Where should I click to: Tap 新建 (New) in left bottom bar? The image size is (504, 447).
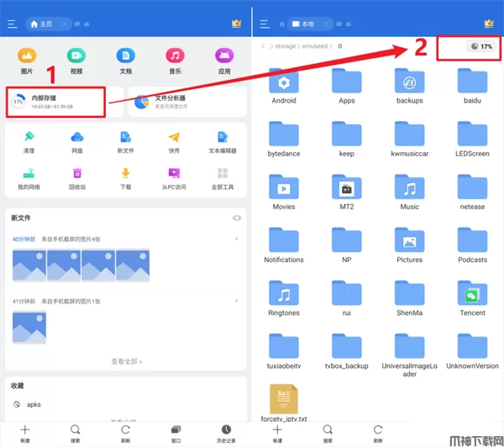(25, 434)
